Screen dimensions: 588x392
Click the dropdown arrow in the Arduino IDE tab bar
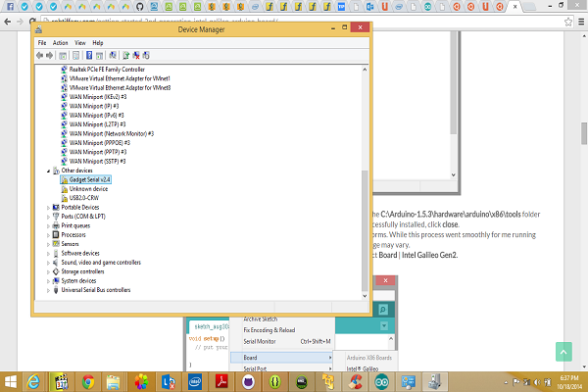click(x=384, y=325)
